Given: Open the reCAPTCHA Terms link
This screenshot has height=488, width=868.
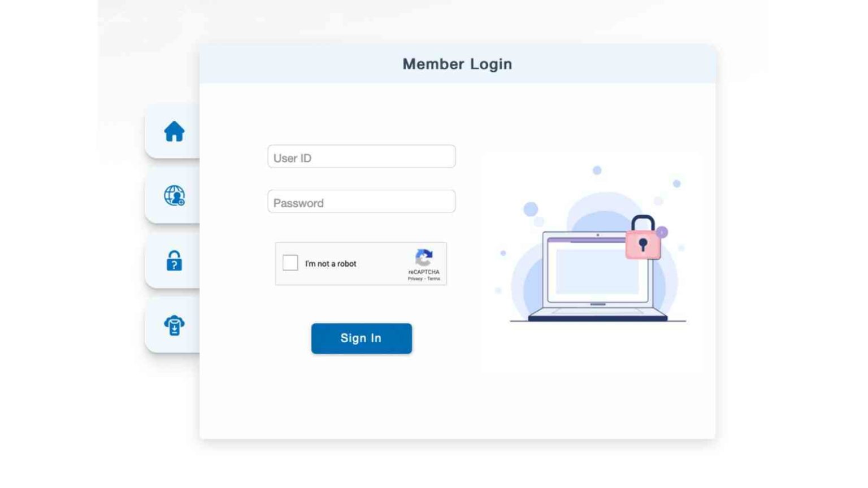Looking at the screenshot, I should pyautogui.click(x=433, y=279).
